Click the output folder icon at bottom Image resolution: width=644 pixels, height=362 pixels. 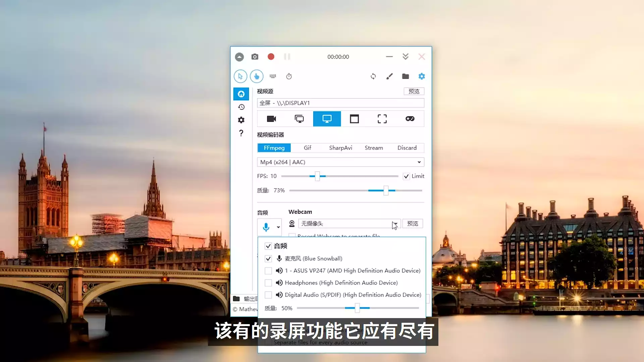click(236, 298)
